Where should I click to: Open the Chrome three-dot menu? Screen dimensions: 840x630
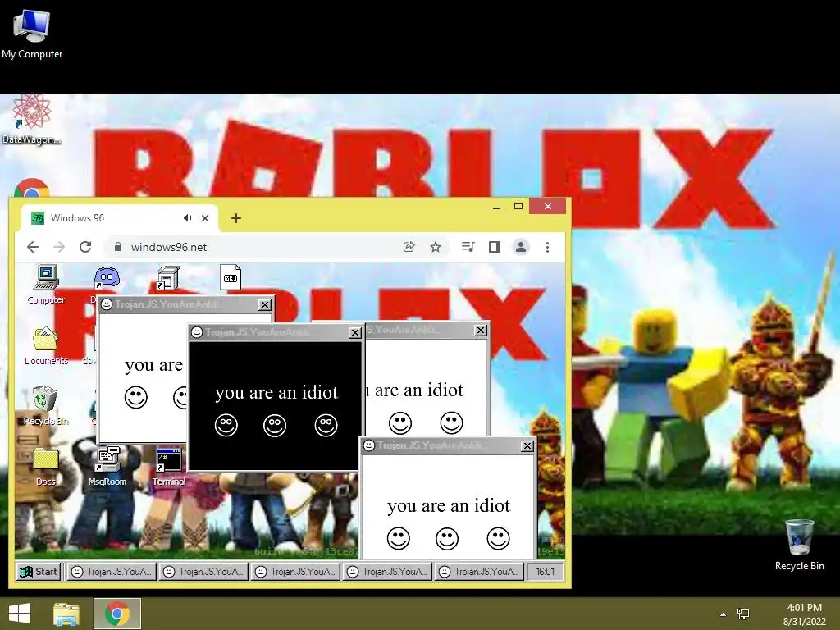coord(547,247)
